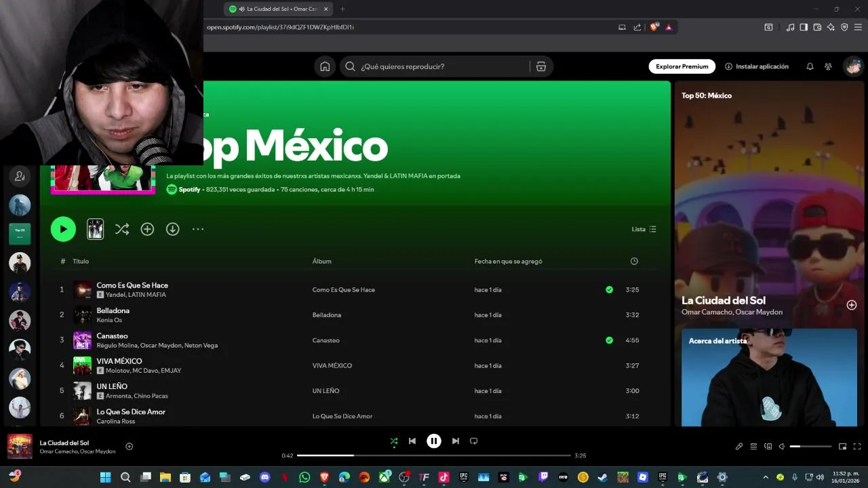Select track Belladona
The image size is (868, 488).
113,310
